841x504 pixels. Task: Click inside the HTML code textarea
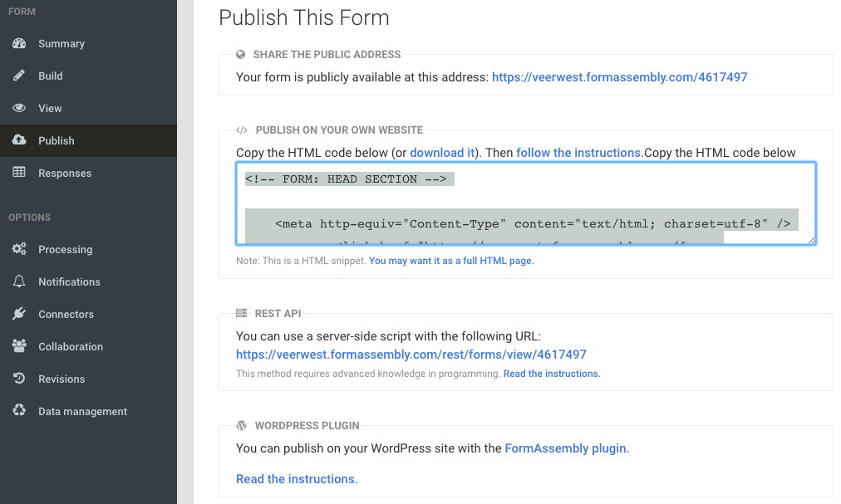point(525,203)
